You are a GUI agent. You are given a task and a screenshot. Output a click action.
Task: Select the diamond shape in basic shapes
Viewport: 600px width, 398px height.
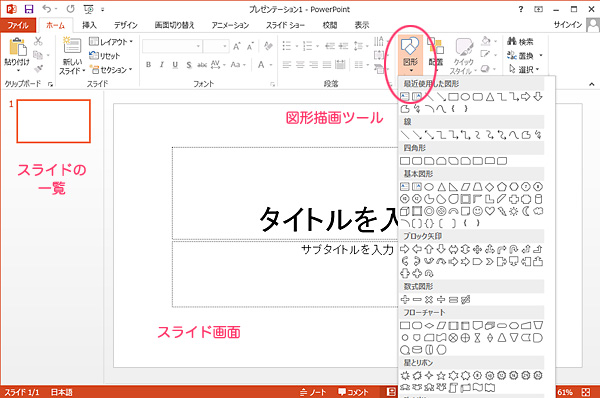coord(489,187)
